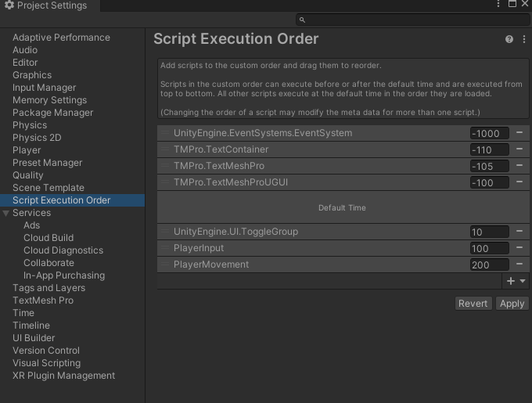Open the Script Execution Order options menu
Screen dimensions: 532x403
pos(524,39)
